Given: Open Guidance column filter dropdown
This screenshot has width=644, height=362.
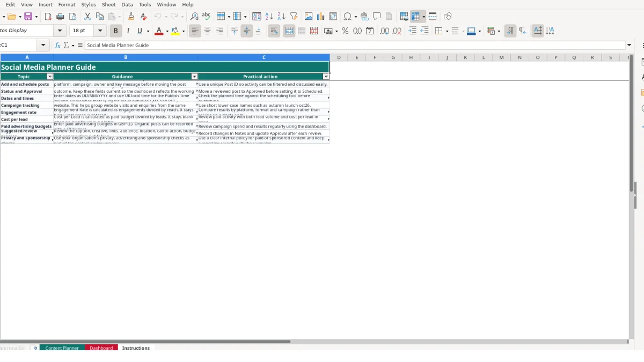Looking at the screenshot, I should [194, 77].
